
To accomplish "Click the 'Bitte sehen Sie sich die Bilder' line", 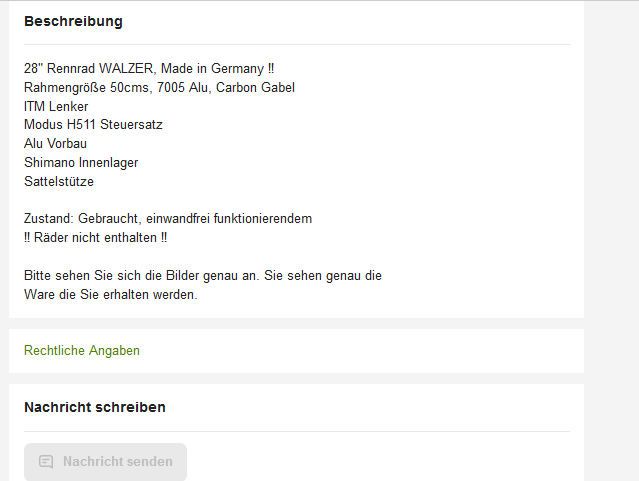I will [x=140, y=276].
